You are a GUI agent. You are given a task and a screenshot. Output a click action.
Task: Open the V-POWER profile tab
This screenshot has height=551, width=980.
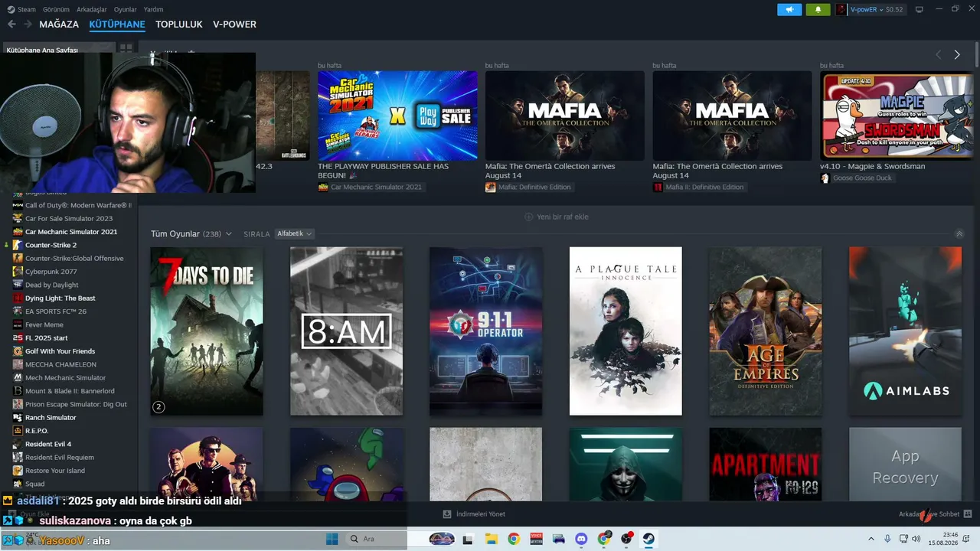coord(234,24)
